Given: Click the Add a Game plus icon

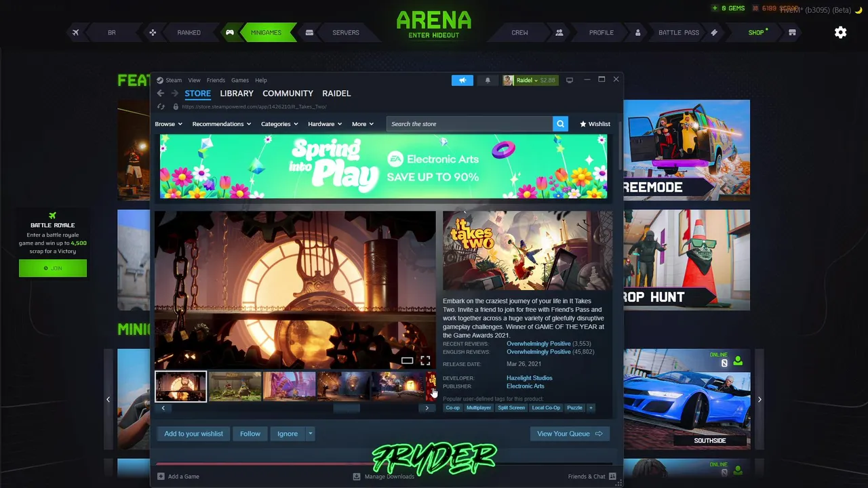Looking at the screenshot, I should tap(161, 476).
